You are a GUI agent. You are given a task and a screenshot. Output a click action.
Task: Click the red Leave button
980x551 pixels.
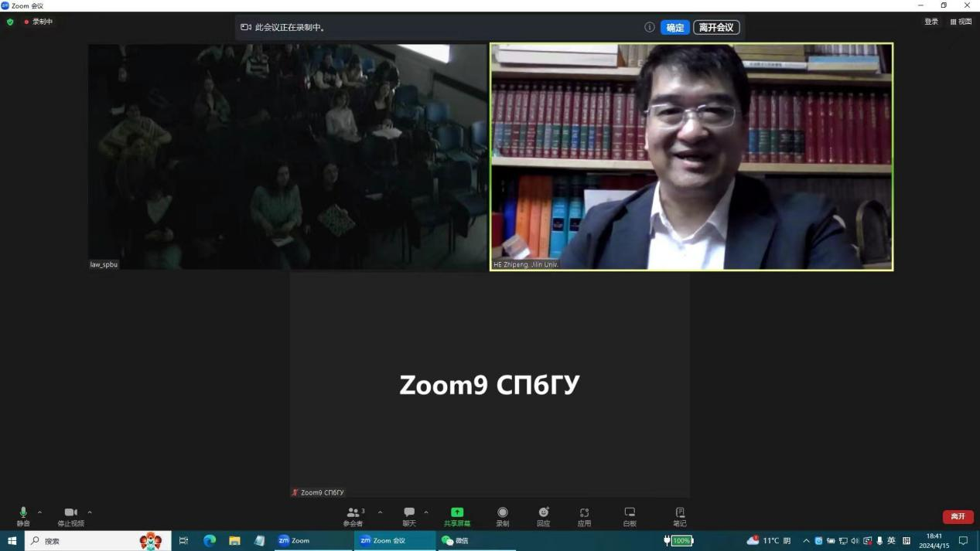coord(958,516)
